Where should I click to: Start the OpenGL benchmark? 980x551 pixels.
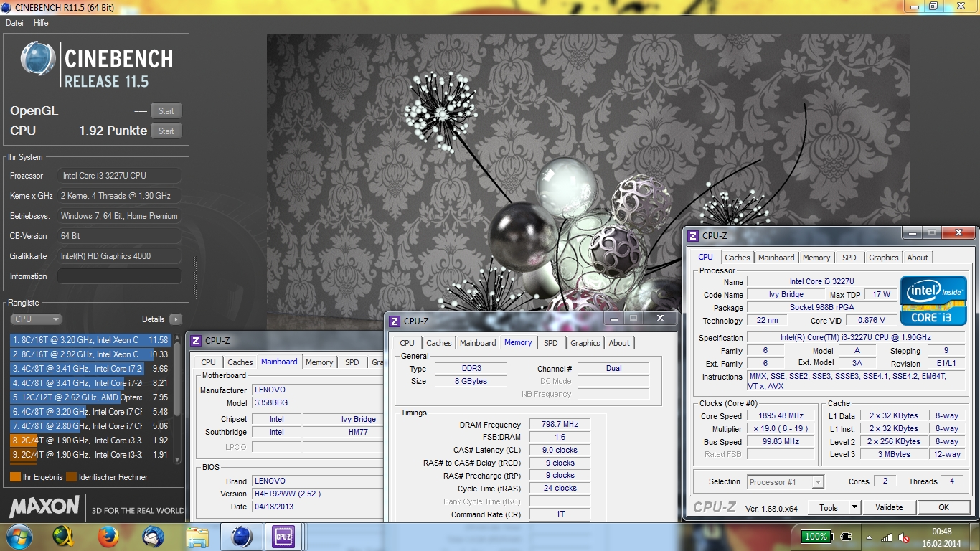point(166,111)
